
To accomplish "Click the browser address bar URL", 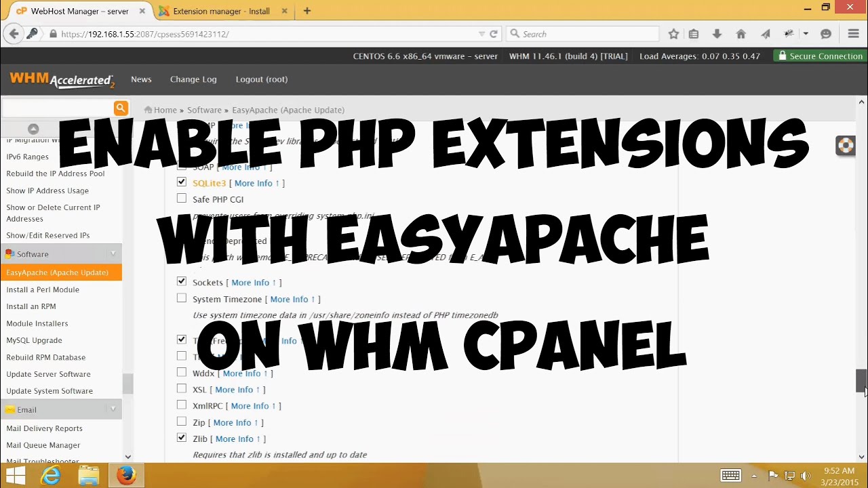I will pos(145,34).
